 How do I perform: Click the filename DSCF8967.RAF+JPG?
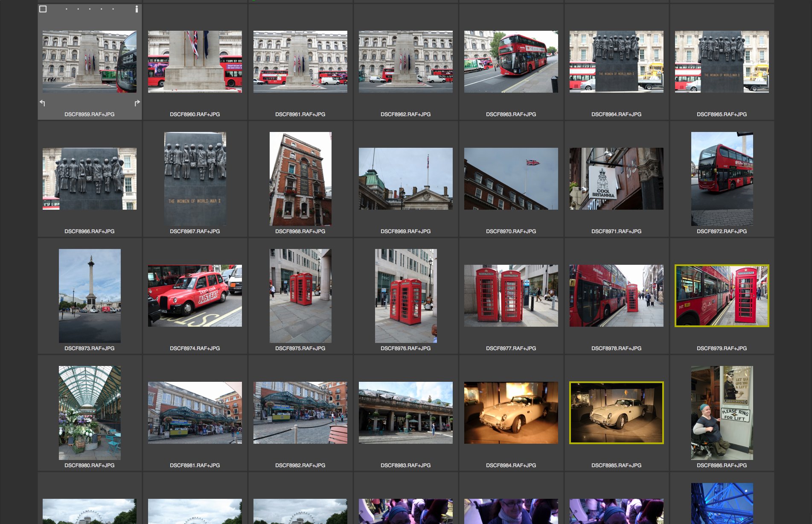(195, 231)
